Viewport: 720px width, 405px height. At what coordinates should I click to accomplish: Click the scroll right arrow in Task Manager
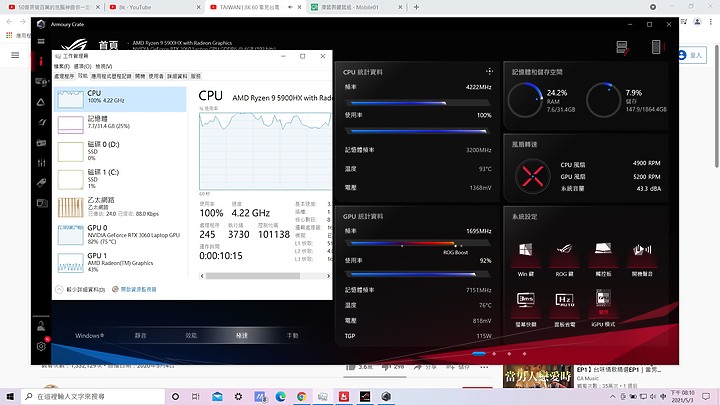point(328,276)
